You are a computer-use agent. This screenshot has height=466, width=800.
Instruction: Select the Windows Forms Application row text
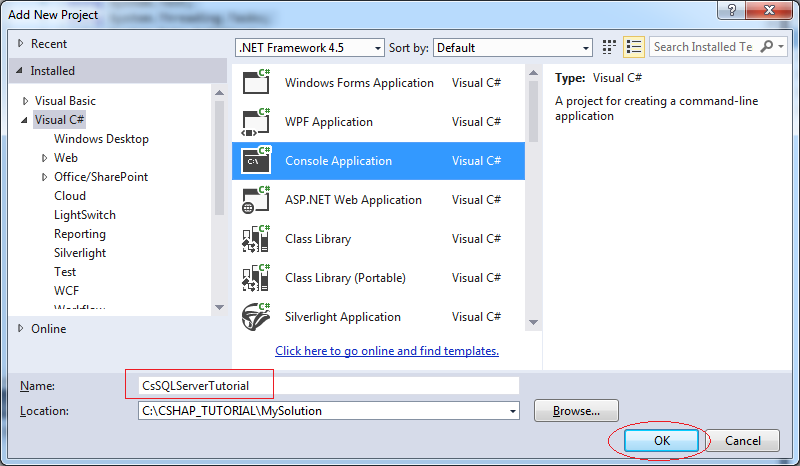[x=359, y=83]
